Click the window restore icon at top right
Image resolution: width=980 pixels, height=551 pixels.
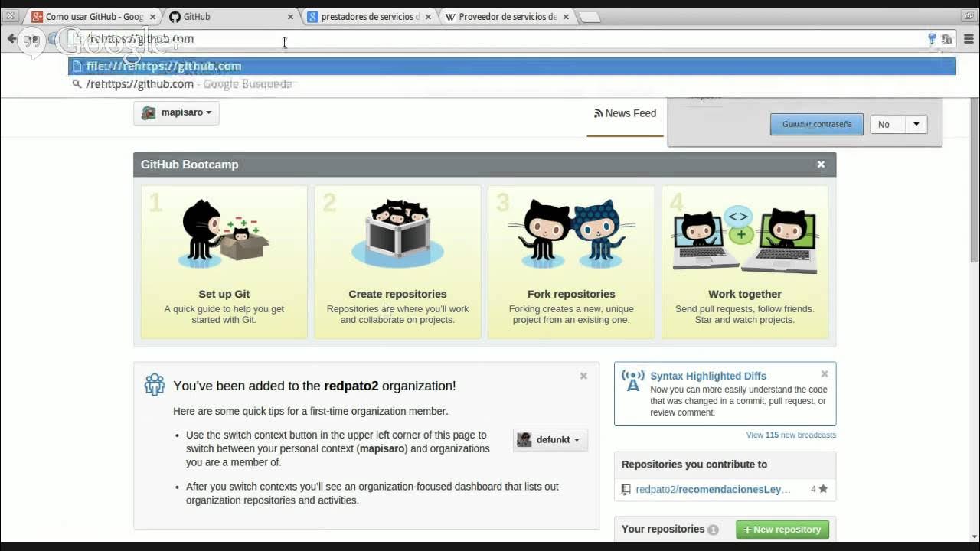(x=967, y=15)
